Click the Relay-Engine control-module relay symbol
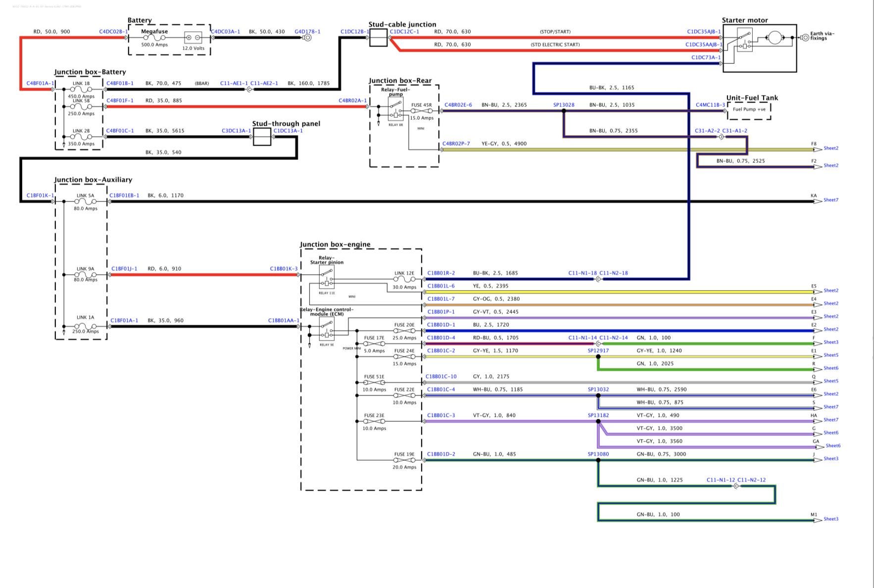The height and width of the screenshot is (588, 874). pos(327,329)
